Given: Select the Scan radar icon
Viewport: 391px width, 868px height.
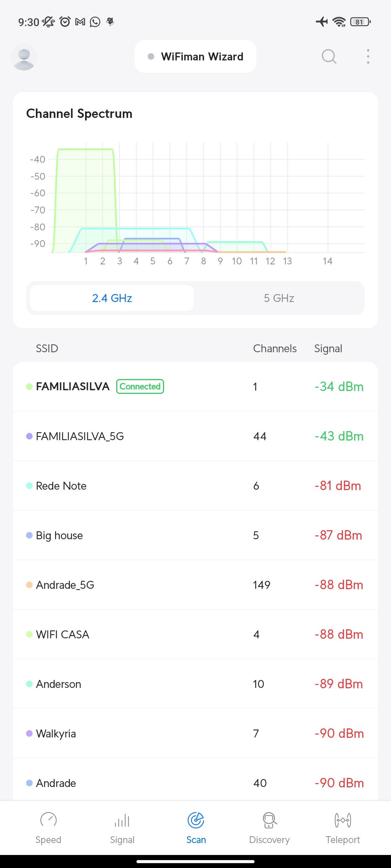Looking at the screenshot, I should [x=196, y=820].
